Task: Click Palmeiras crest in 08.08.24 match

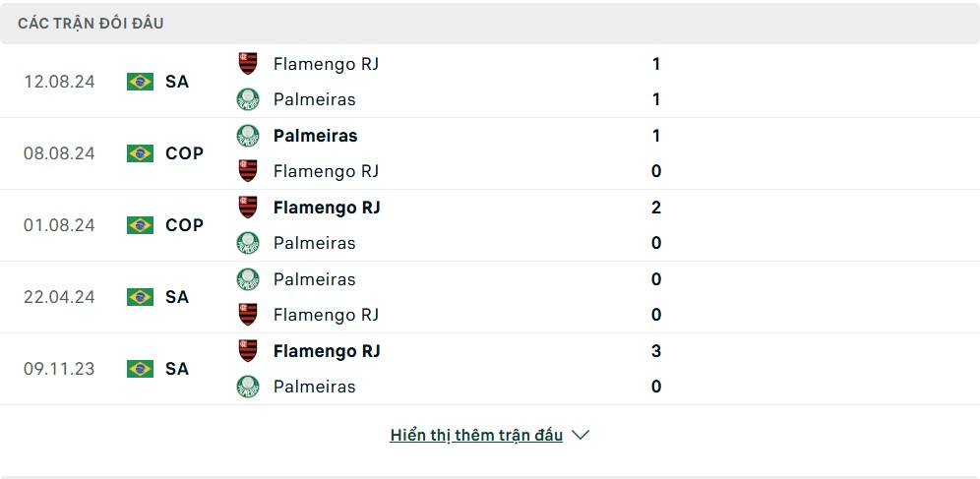Action: coord(248,136)
